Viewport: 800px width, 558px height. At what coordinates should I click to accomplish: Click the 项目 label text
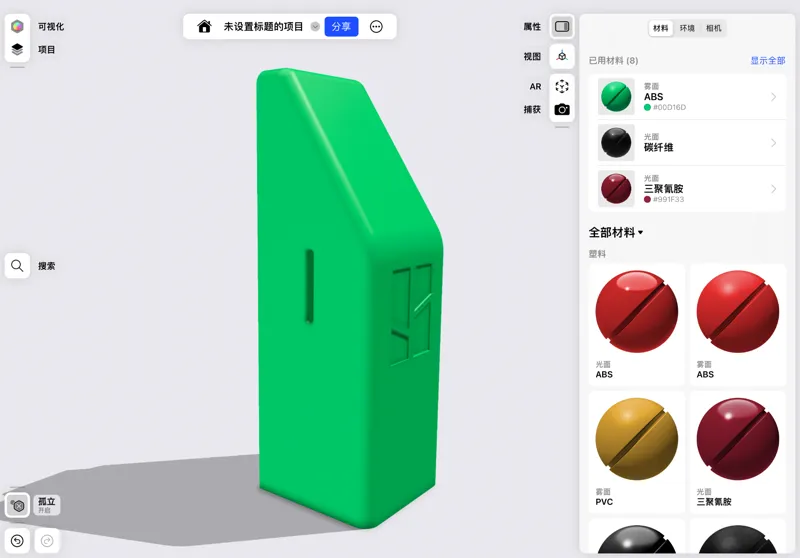tap(46, 49)
